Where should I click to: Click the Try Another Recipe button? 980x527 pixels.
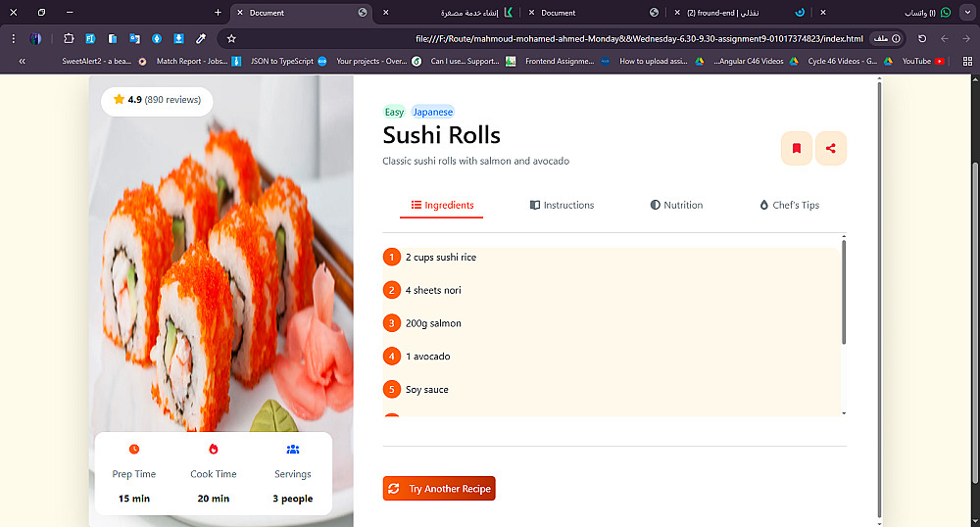coord(439,488)
